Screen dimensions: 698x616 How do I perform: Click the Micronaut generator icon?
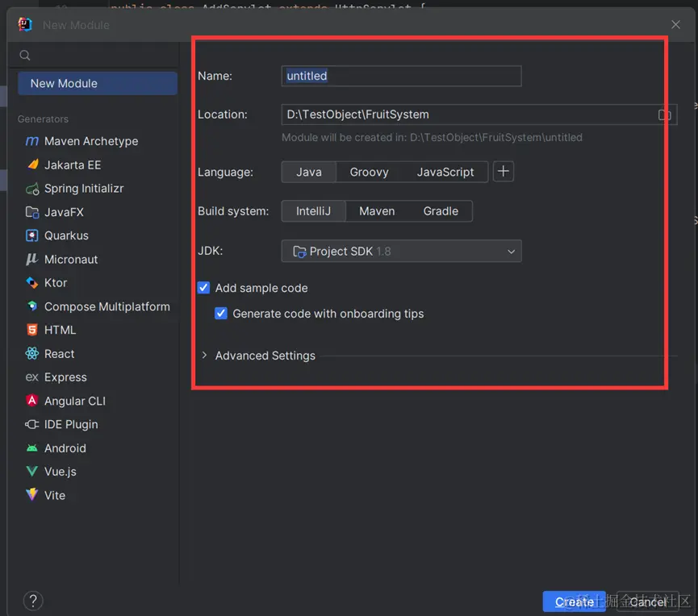tap(32, 259)
